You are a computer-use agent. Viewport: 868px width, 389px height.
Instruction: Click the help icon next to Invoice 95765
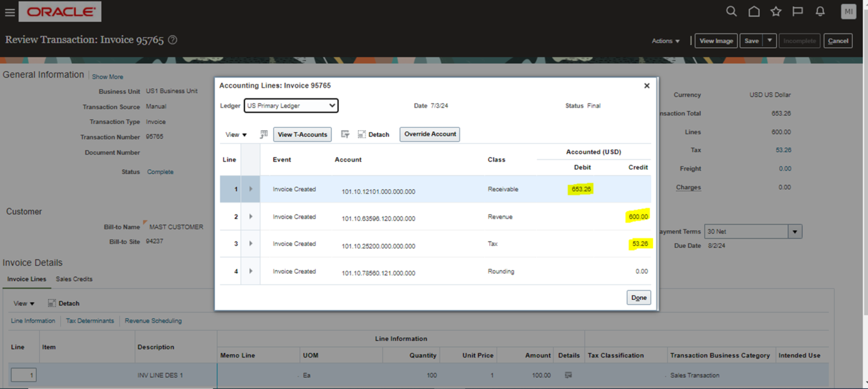(x=173, y=40)
